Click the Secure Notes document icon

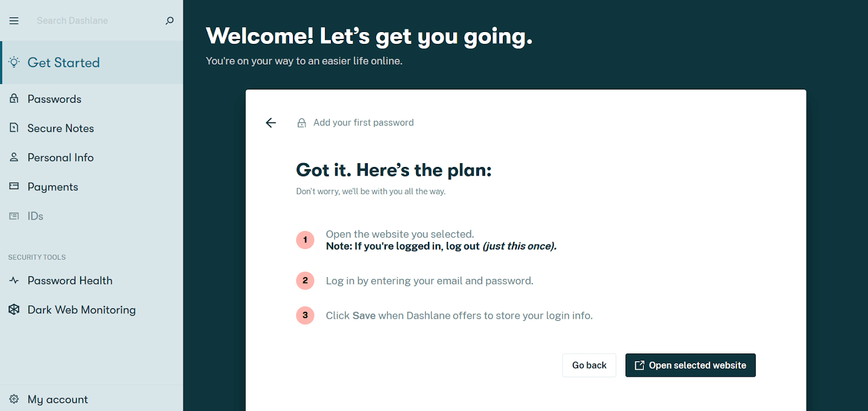[14, 128]
